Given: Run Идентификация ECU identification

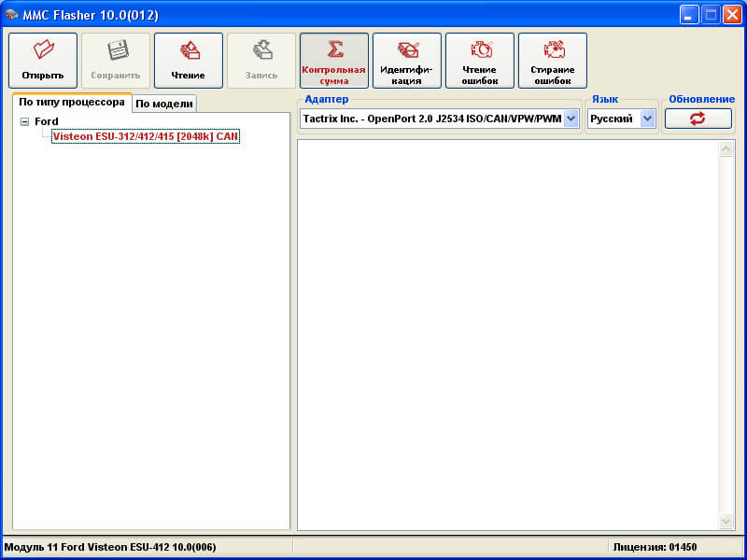Looking at the screenshot, I should coord(407,61).
